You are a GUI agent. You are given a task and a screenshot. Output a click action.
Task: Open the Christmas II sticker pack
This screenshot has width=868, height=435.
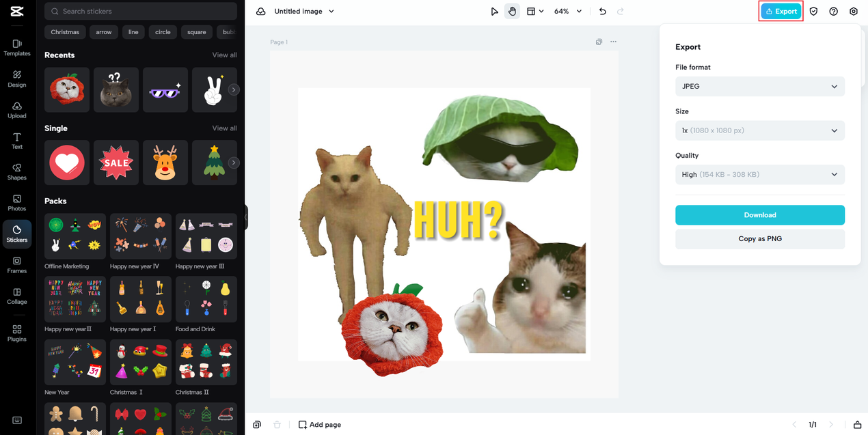point(206,363)
